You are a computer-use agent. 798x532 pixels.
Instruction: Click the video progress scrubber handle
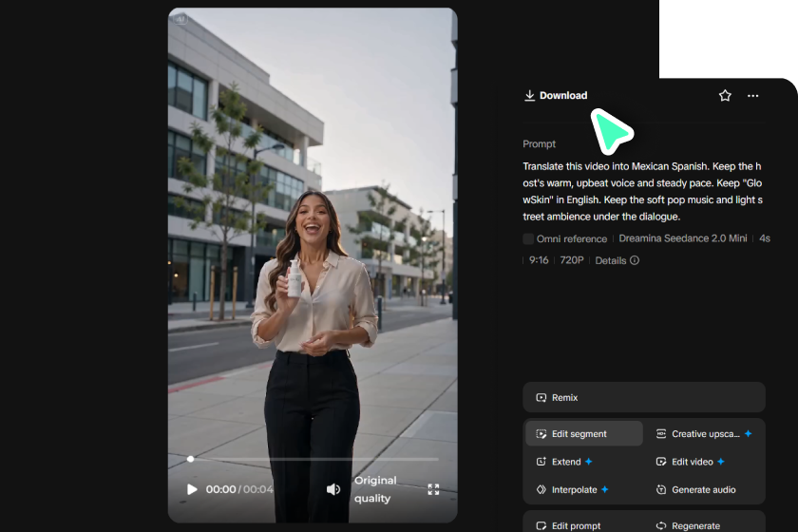[x=190, y=459]
